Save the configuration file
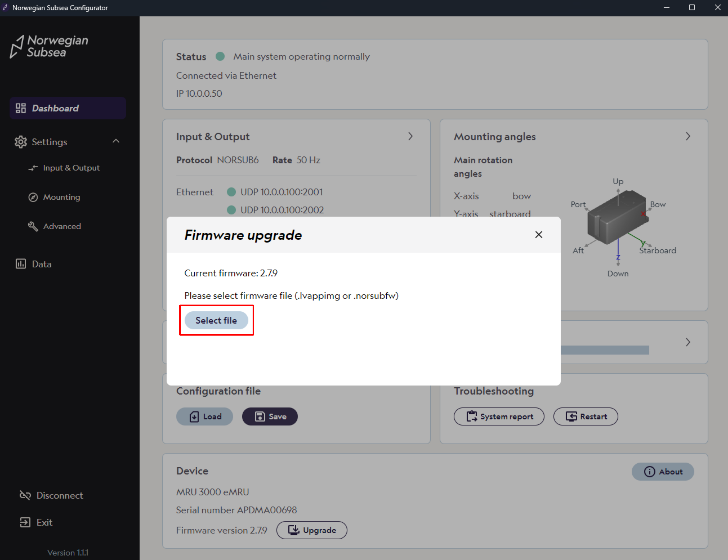728x560 pixels. click(x=270, y=416)
